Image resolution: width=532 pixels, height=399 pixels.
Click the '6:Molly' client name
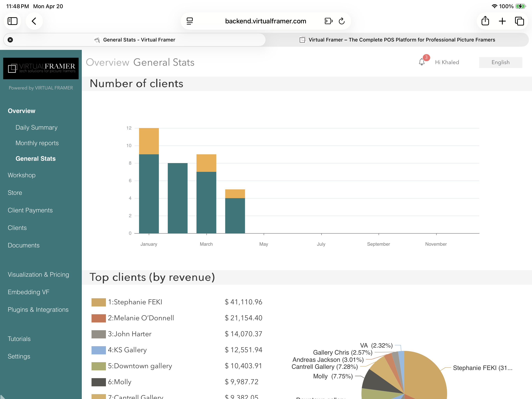[120, 382]
